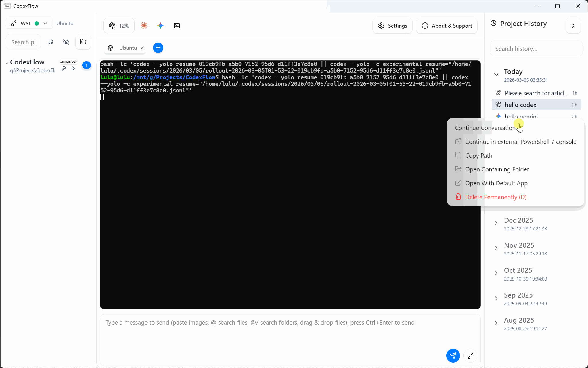This screenshot has height=368, width=588.
Task: Expand the Oct 2025 history group
Action: click(496, 273)
